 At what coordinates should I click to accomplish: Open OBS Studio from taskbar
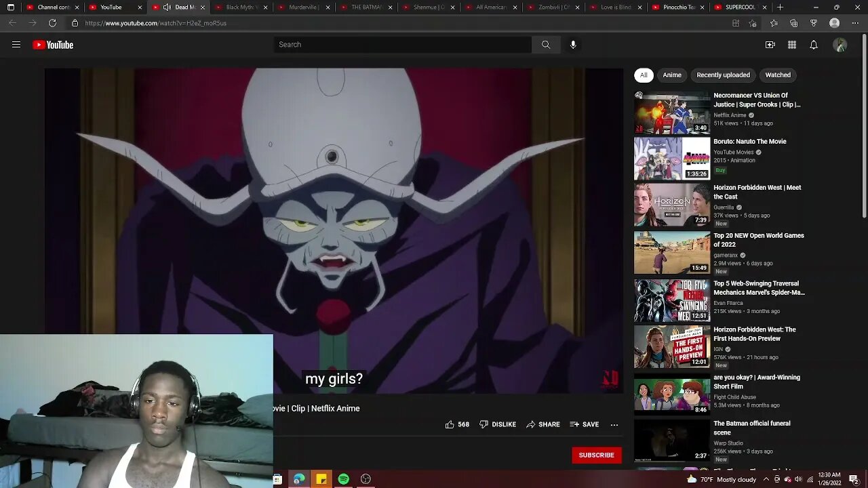tap(366, 479)
